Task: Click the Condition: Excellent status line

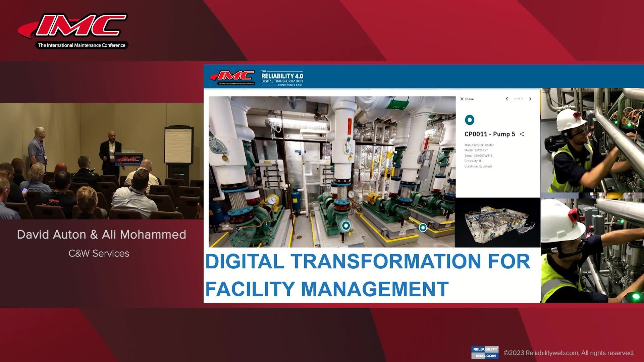Action: [478, 166]
